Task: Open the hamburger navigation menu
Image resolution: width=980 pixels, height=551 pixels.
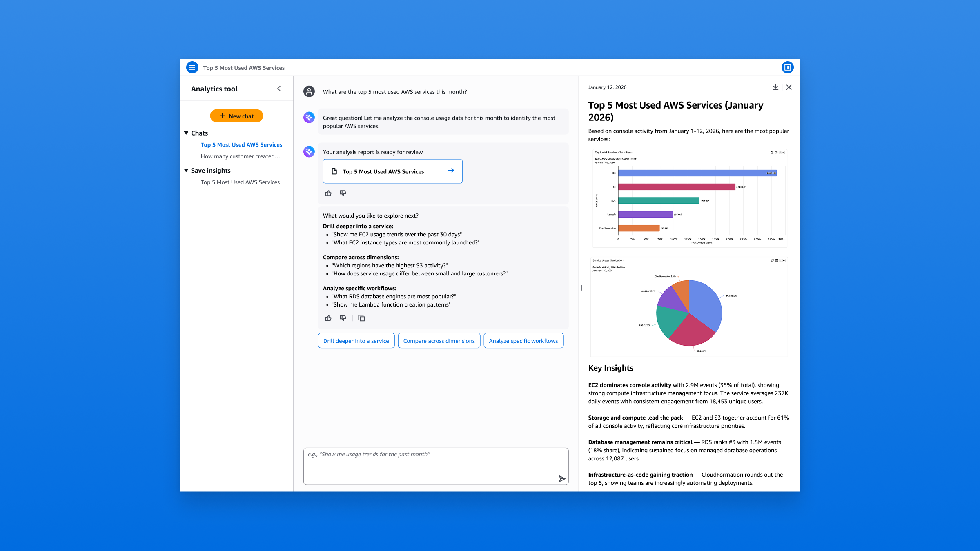Action: click(x=192, y=67)
